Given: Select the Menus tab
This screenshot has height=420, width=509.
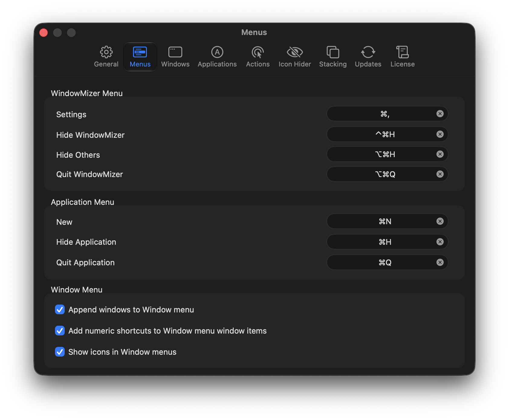Looking at the screenshot, I should (140, 57).
